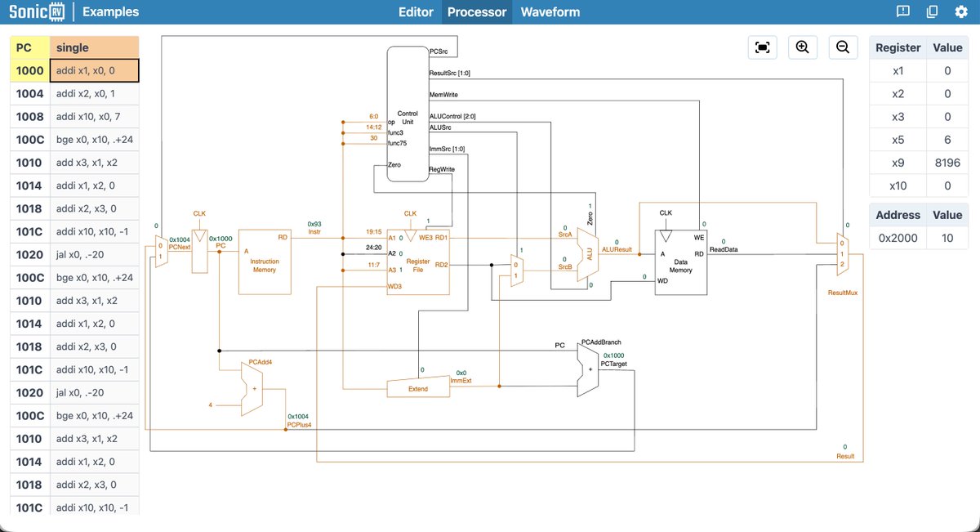
Task: Select the Extend block
Action: tap(418, 388)
